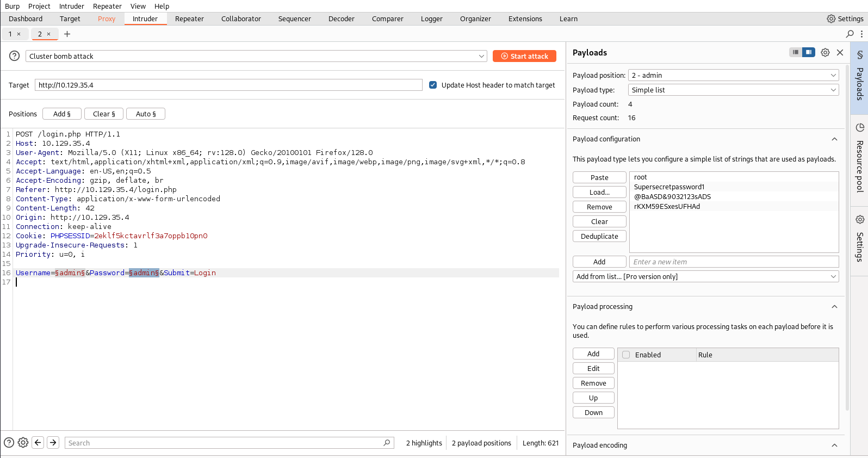
Task: Click the search magnifier icon in tab bar
Action: click(x=850, y=34)
